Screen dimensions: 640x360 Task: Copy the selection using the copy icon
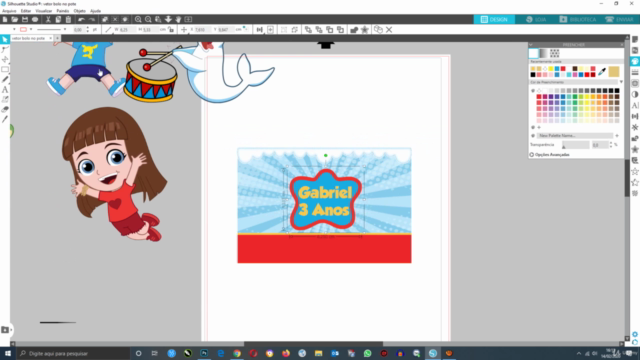58,19
